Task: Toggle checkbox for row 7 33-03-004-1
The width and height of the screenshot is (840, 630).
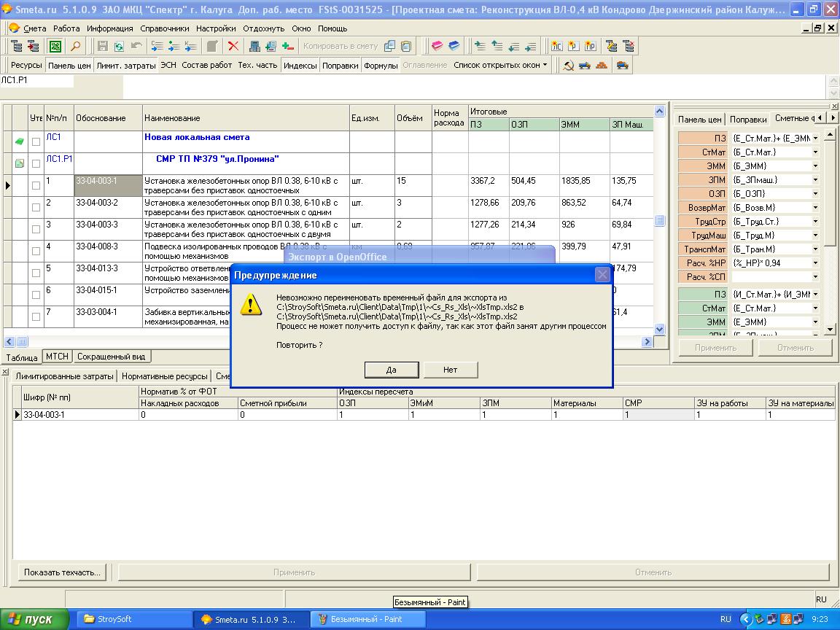Action: 36,316
